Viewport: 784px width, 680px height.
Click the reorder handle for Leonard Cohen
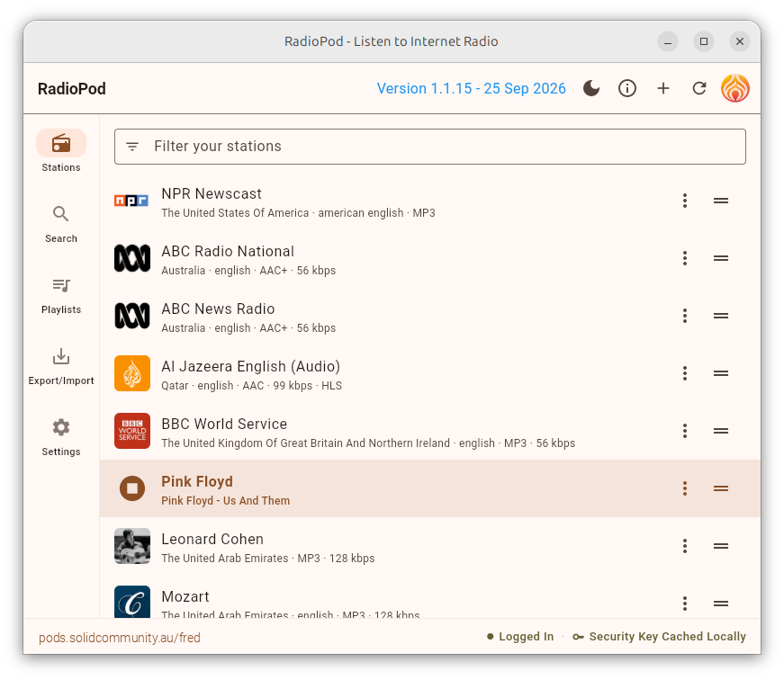tap(720, 546)
